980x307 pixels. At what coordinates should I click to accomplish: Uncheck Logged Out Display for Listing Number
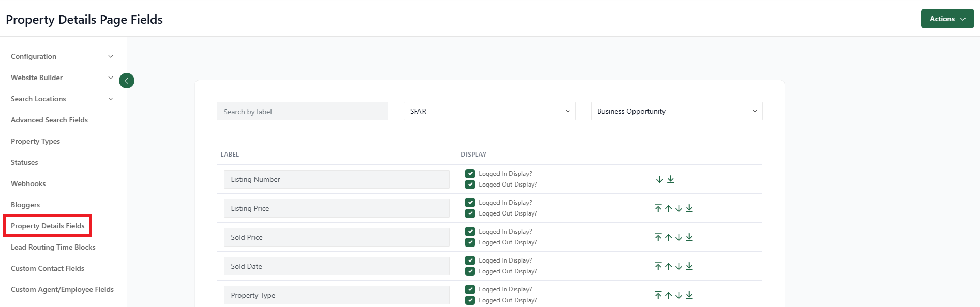470,185
